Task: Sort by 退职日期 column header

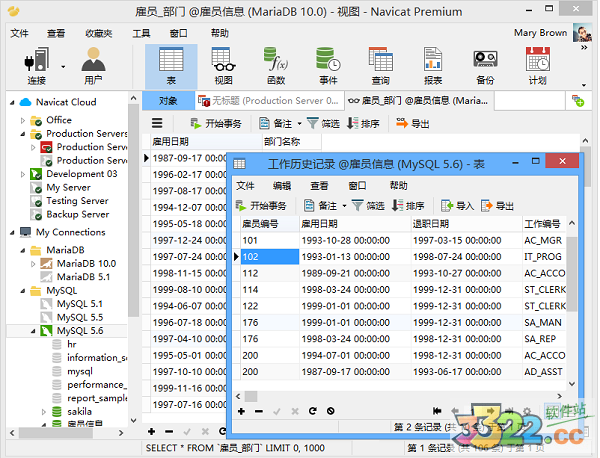Action: (467, 224)
